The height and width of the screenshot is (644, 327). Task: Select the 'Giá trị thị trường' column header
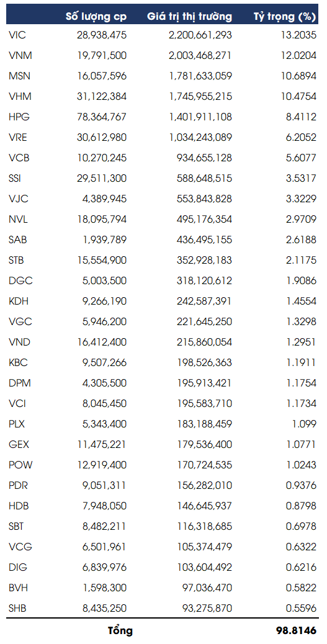[190, 16]
